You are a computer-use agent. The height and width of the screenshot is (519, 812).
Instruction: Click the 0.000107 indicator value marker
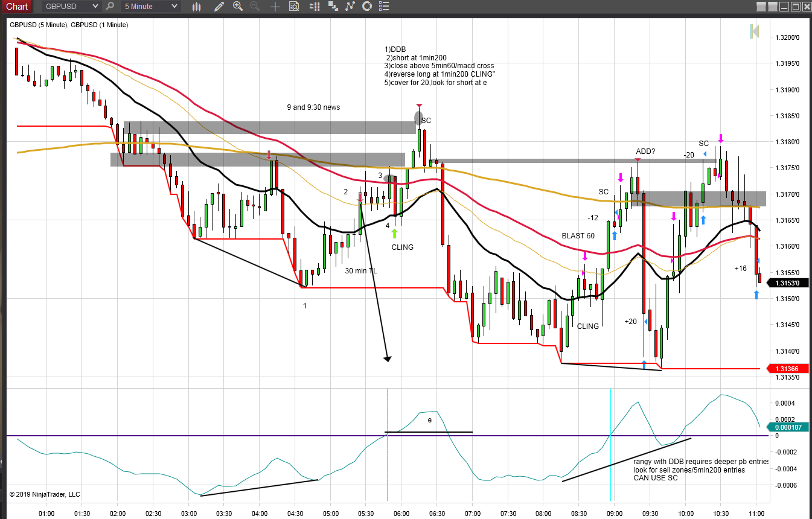click(x=787, y=427)
